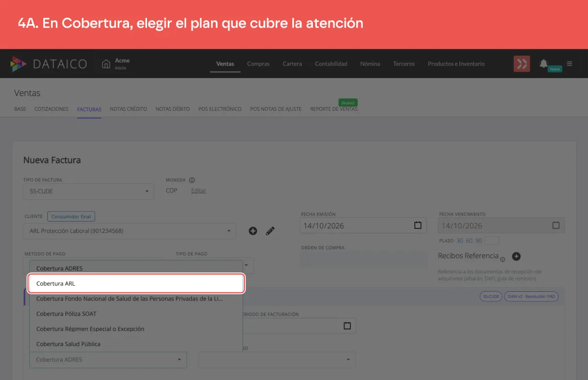
Task: Switch to Reporte de Ventas tab
Action: (x=334, y=109)
